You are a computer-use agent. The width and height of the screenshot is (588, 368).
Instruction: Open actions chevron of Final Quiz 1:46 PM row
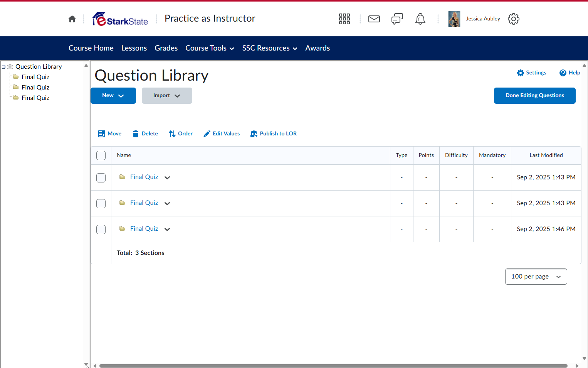point(167,229)
